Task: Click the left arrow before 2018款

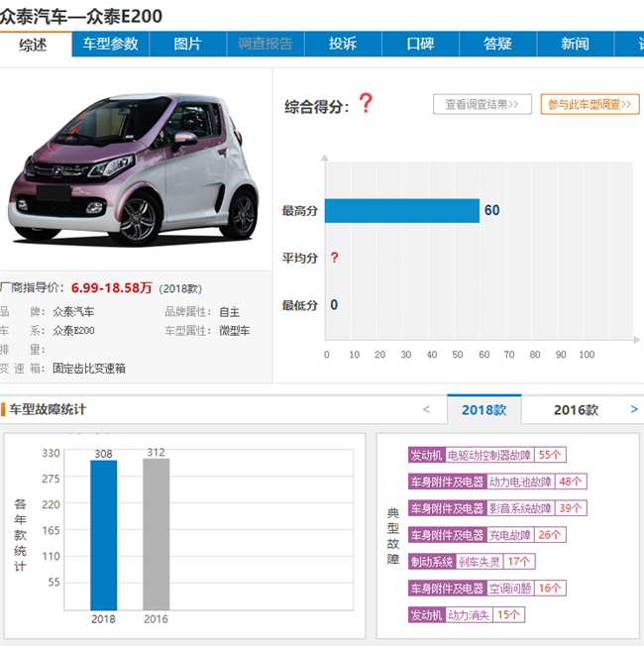Action: [x=426, y=409]
